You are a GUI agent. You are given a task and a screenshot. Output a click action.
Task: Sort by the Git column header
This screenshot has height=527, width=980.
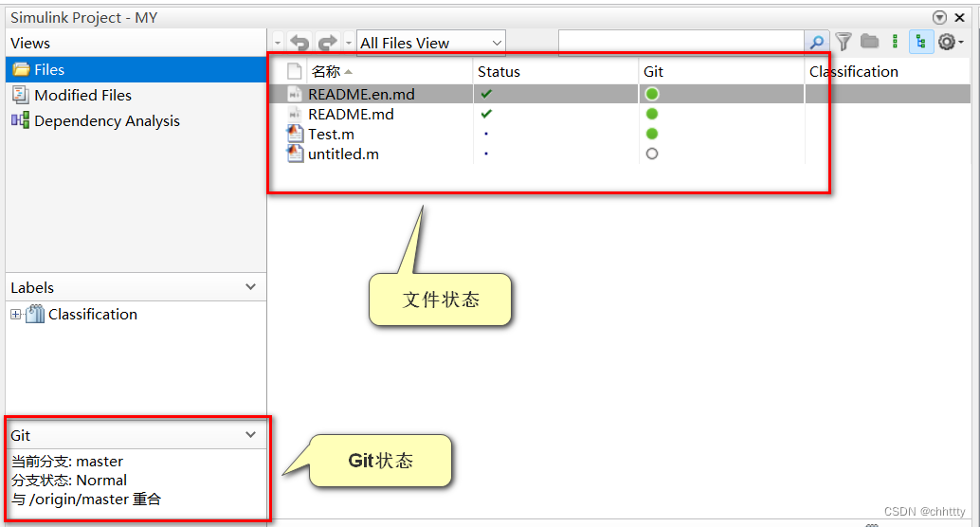(722, 72)
